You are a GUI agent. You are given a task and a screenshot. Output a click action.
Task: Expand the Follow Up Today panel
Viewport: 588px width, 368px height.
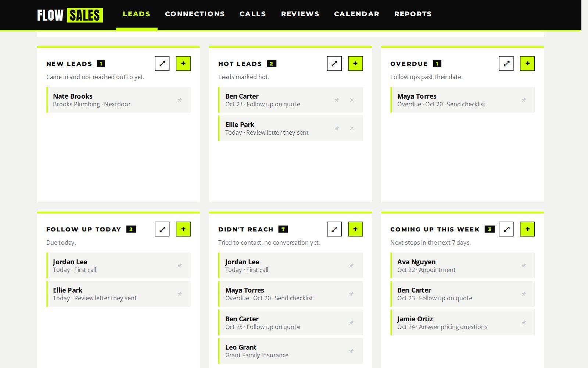click(162, 229)
